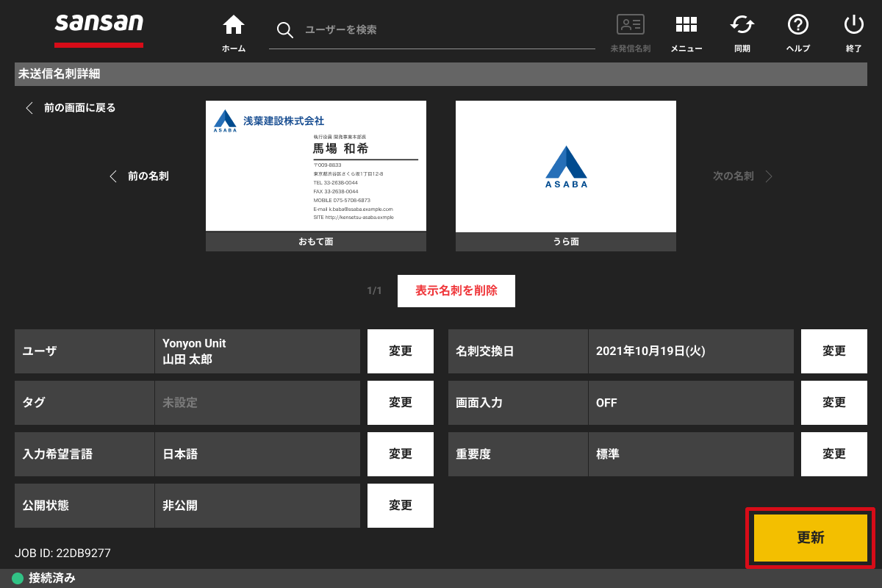Go to the Home icon
This screenshot has width=882, height=588.
[234, 26]
